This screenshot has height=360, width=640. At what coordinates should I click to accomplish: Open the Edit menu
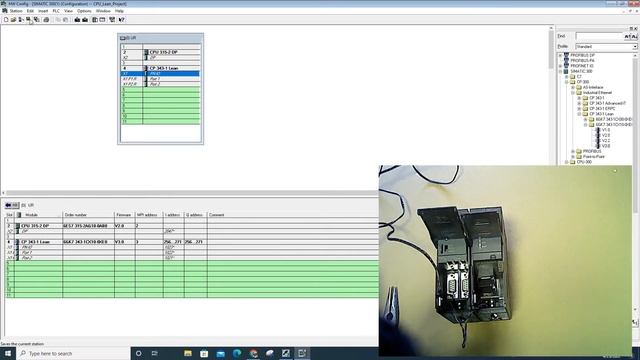pyautogui.click(x=30, y=11)
